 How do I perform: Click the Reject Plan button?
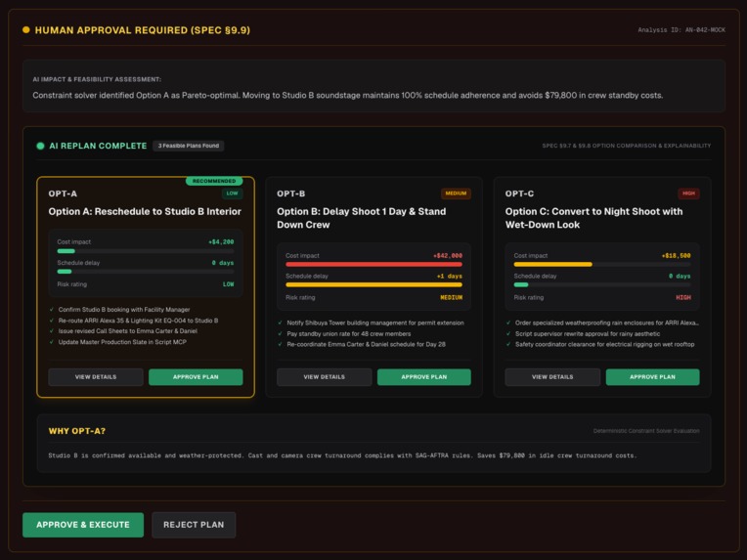pyautogui.click(x=194, y=525)
